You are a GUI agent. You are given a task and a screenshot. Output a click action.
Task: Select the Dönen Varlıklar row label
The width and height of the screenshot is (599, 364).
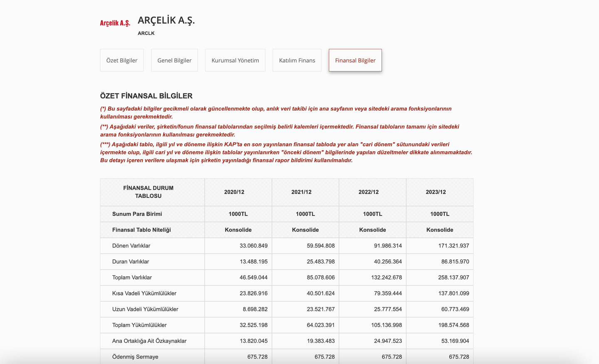pos(131,246)
